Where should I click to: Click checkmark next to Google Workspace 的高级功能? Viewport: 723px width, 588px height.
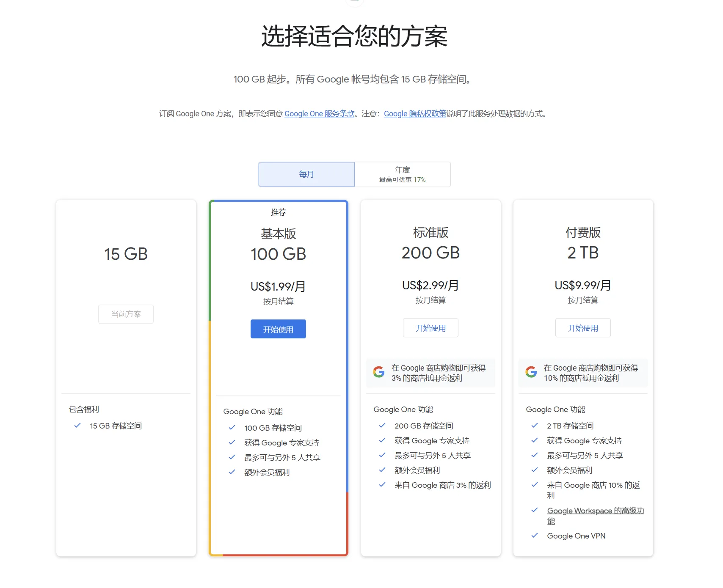[x=535, y=510]
